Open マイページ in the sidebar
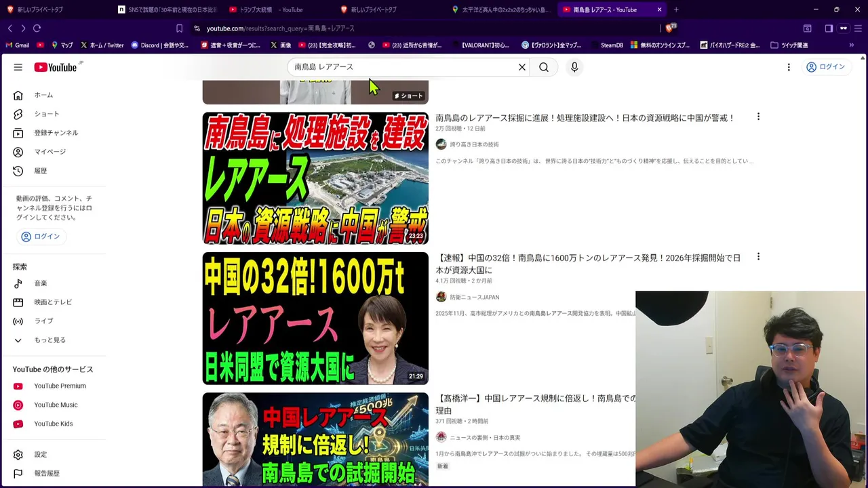This screenshot has width=868, height=488. [x=50, y=152]
